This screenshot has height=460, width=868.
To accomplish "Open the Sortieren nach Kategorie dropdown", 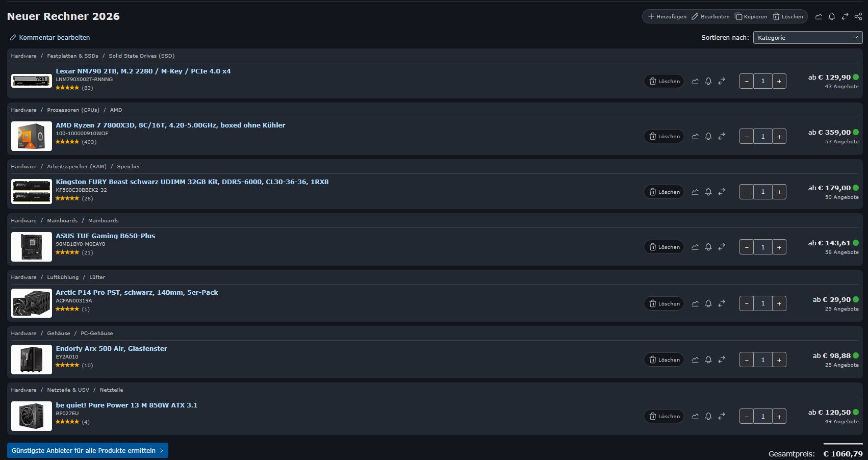I will pyautogui.click(x=808, y=38).
